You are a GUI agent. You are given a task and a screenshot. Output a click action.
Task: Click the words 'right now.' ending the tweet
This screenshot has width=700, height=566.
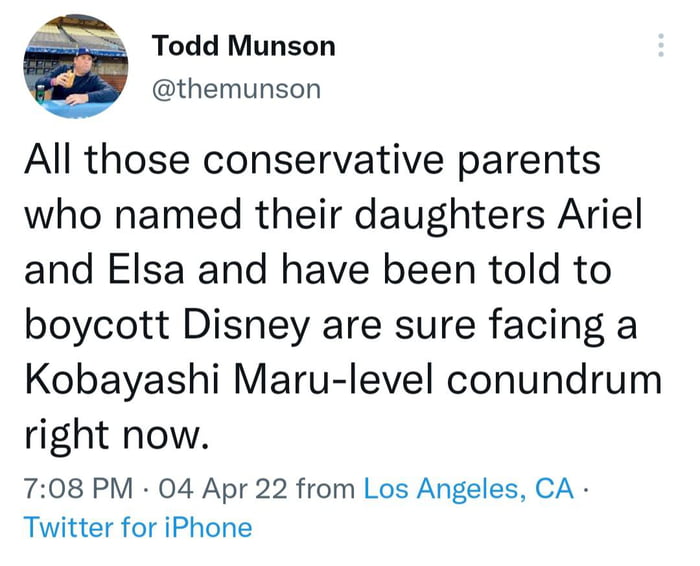click(x=116, y=436)
